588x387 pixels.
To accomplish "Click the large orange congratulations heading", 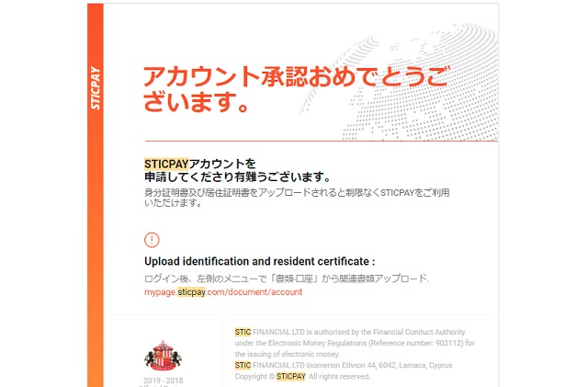I will 294,90.
